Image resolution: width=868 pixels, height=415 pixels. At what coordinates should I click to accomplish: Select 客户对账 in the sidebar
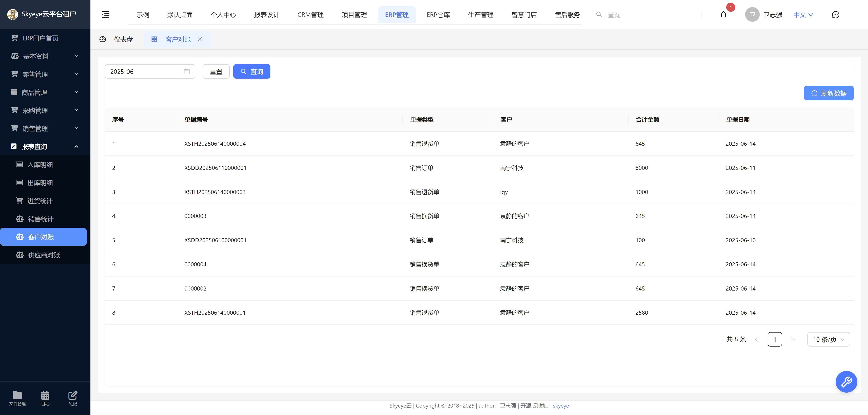point(43,237)
